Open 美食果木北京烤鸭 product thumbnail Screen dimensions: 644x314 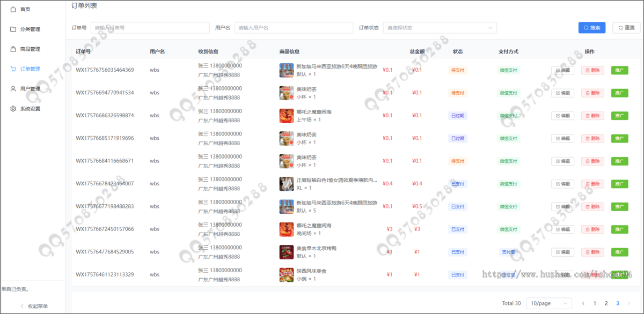(x=287, y=252)
